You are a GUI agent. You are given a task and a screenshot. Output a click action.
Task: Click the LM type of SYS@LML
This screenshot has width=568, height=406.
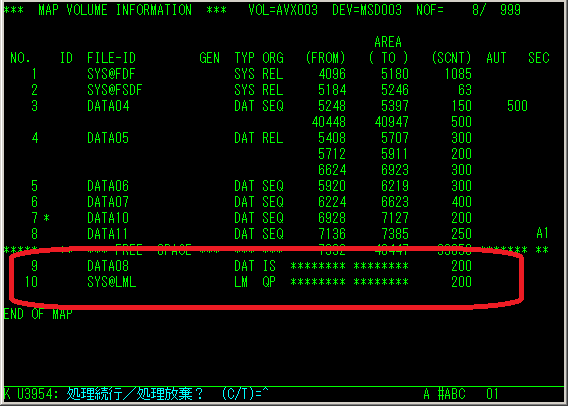point(241,282)
